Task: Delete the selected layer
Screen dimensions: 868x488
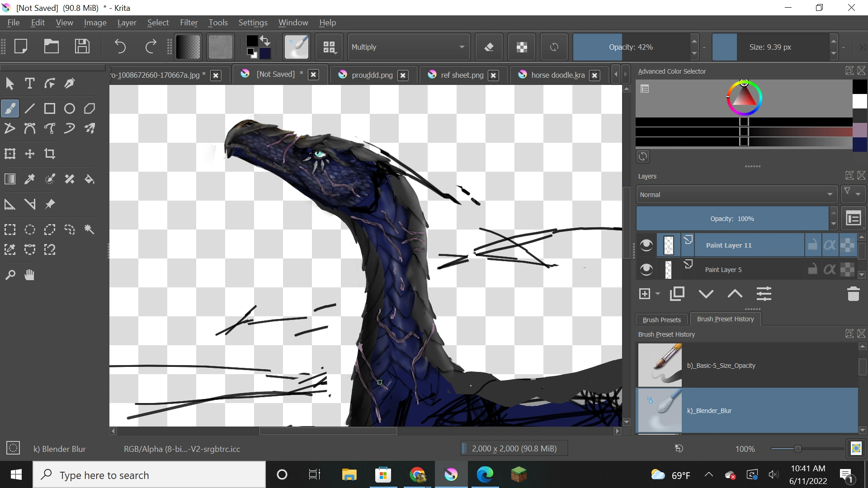Action: coord(854,294)
